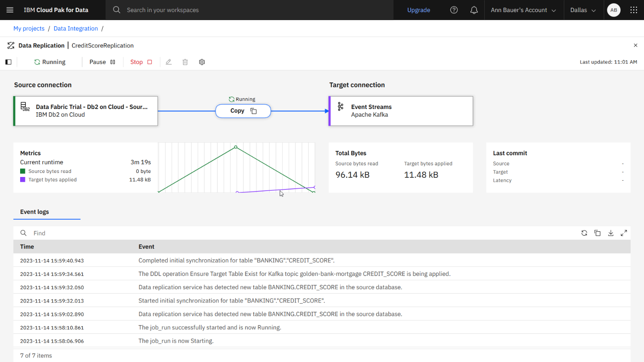Open the AB user avatar
Image resolution: width=644 pixels, height=362 pixels.
tap(614, 10)
